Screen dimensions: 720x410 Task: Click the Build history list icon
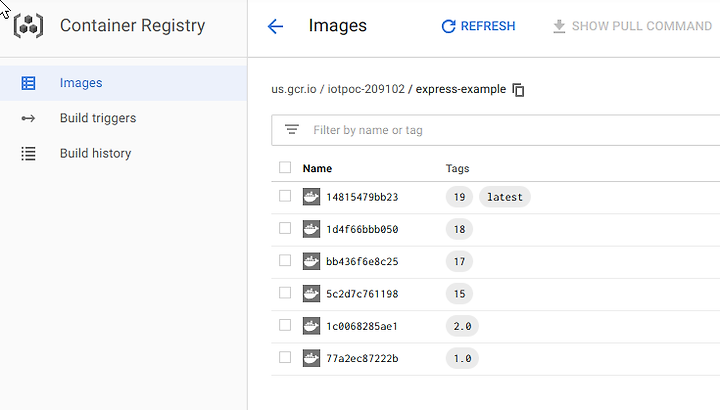pyautogui.click(x=28, y=153)
